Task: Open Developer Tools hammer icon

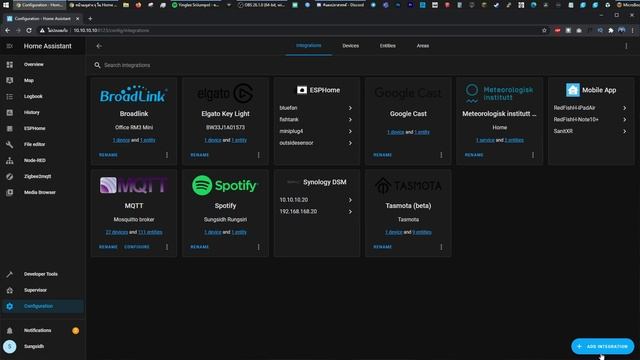Action: (9, 274)
